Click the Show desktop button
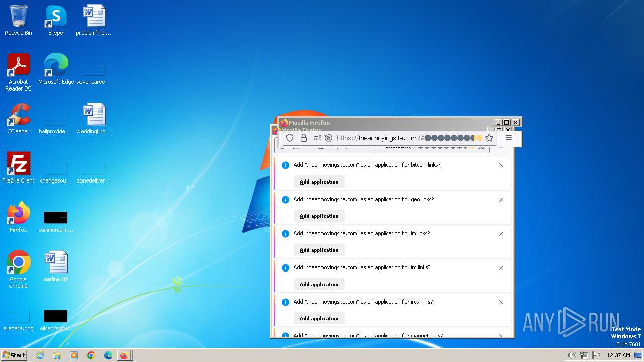 click(639, 355)
